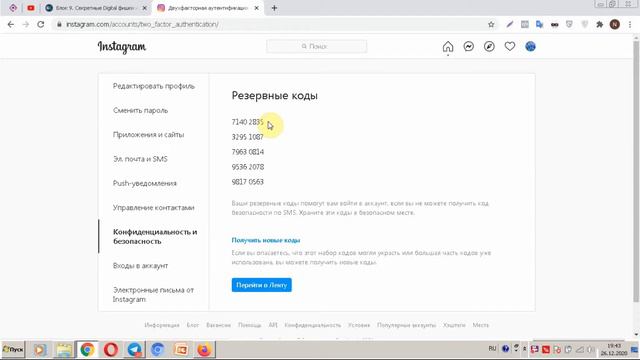Switch to the 'Блок 9' tab

[x=96, y=8]
